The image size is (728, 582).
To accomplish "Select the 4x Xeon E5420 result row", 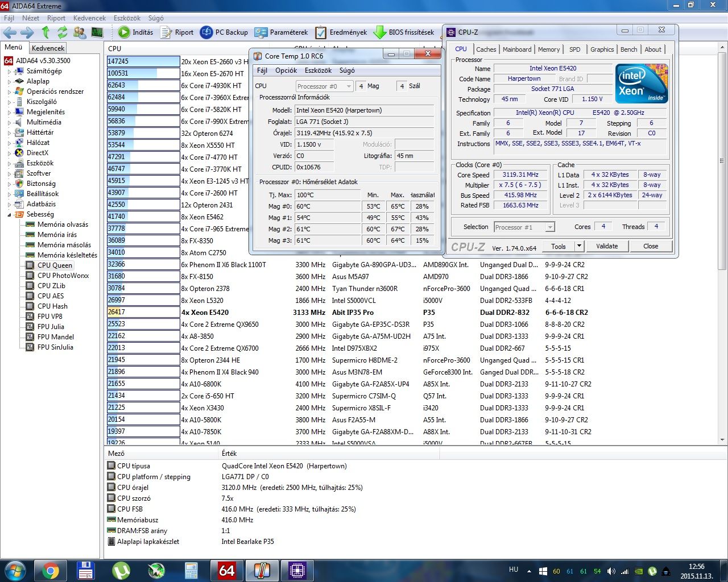I will (205, 313).
